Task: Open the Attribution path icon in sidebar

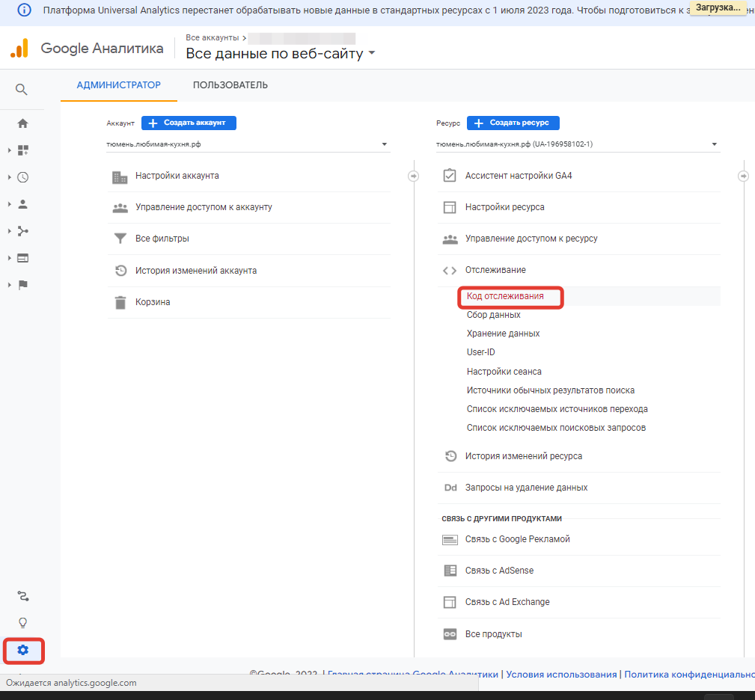Action: pyautogui.click(x=22, y=597)
